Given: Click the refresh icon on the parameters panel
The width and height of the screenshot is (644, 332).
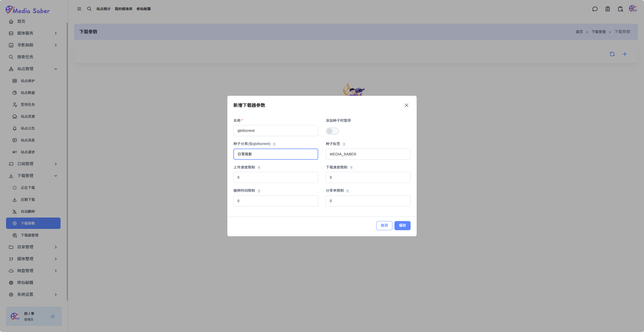Looking at the screenshot, I should click(x=612, y=54).
